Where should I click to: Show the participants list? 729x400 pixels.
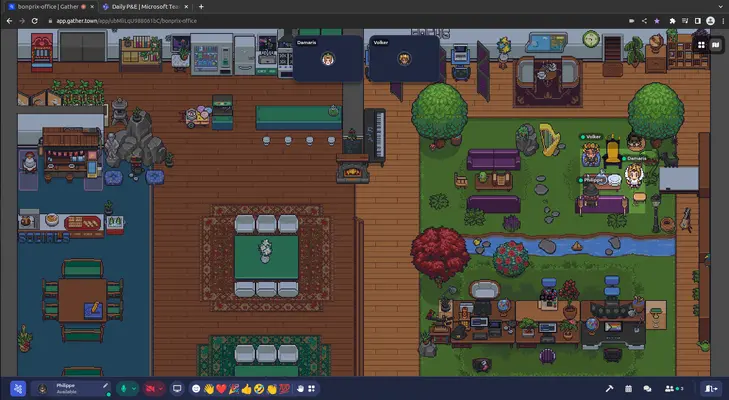pos(672,388)
